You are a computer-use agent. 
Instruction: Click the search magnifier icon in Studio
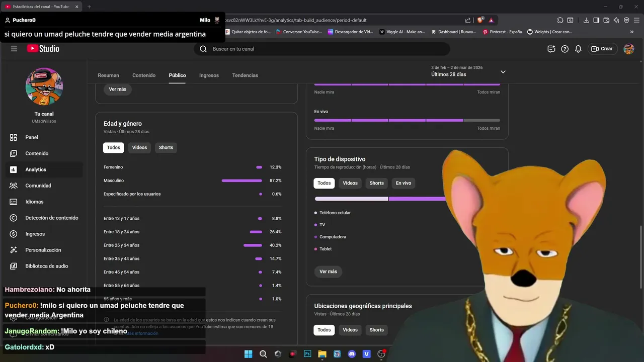[x=203, y=49]
